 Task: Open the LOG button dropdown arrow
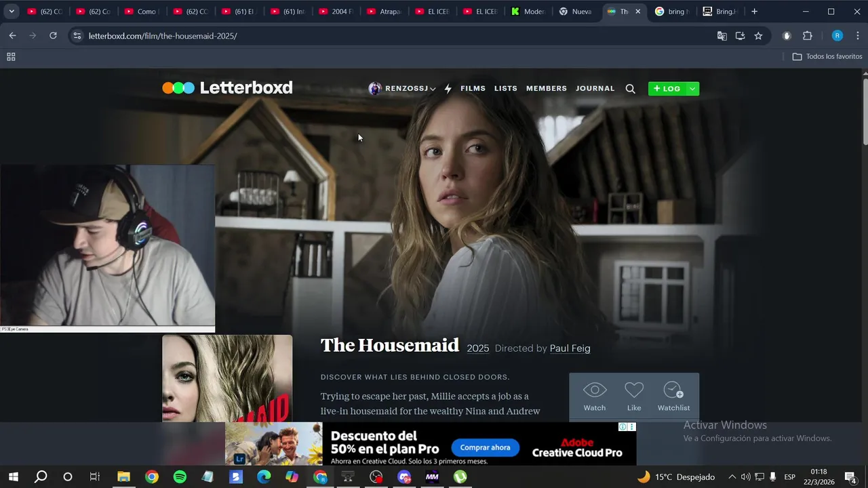692,89
